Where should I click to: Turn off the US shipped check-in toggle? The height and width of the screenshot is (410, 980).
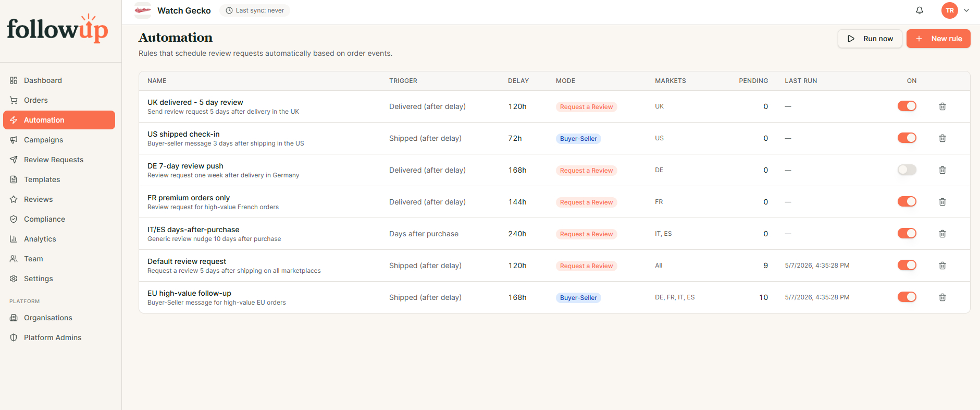[x=907, y=138]
